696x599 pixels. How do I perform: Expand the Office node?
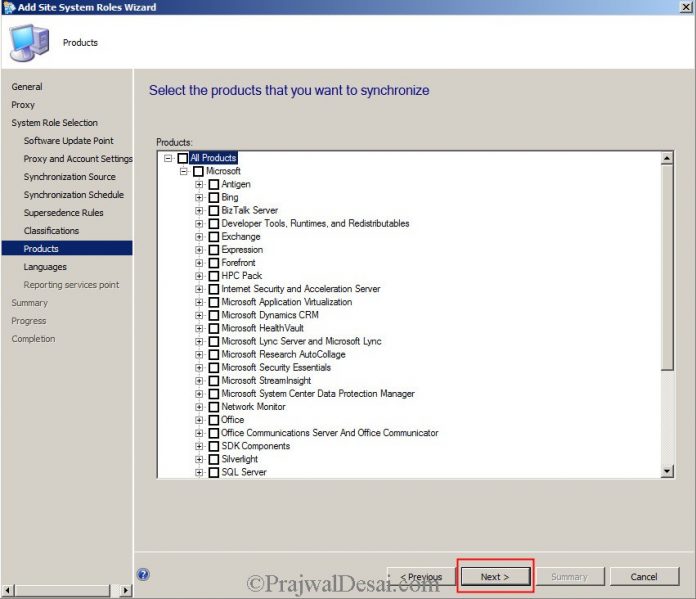(199, 420)
